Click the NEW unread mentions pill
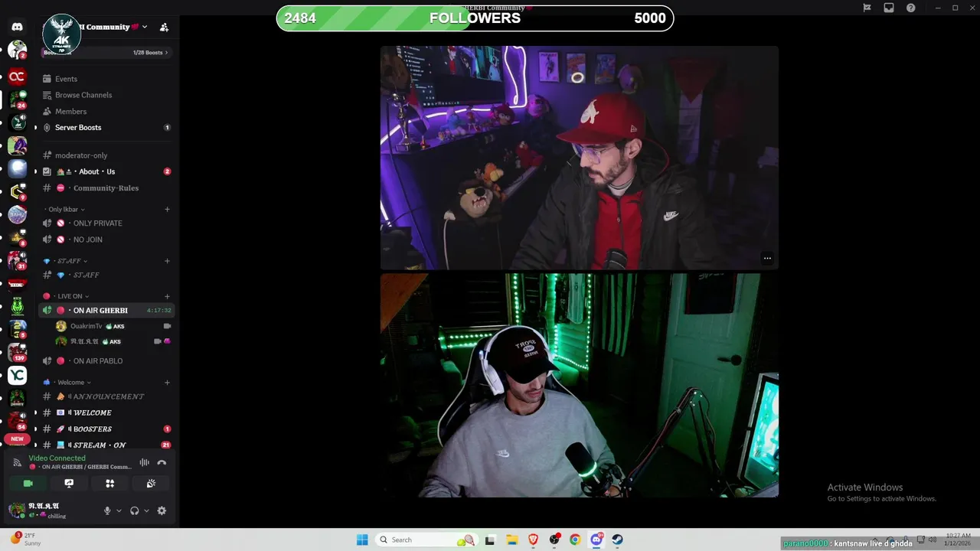The width and height of the screenshot is (980, 551). tap(17, 439)
